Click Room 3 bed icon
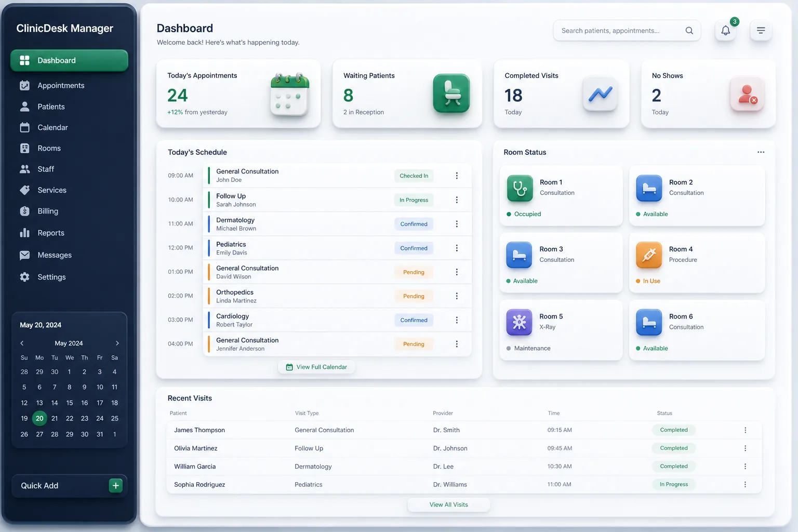798x532 pixels. pos(519,255)
